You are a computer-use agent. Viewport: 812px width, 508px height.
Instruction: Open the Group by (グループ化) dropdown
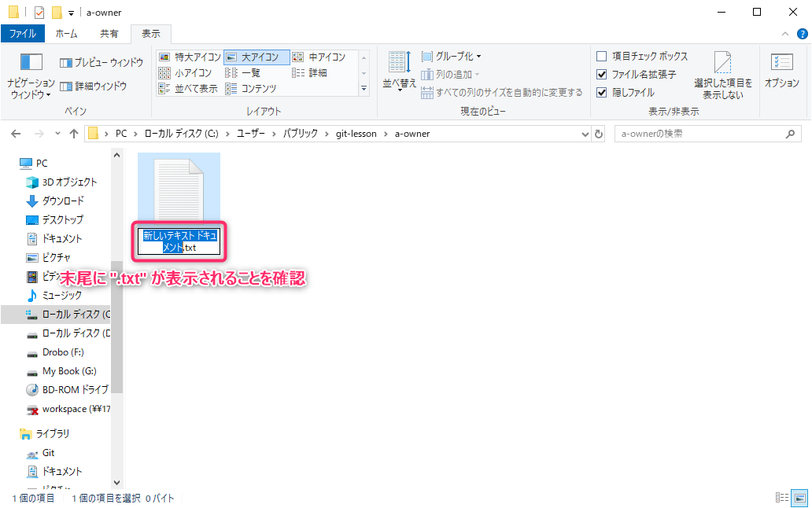pos(451,57)
